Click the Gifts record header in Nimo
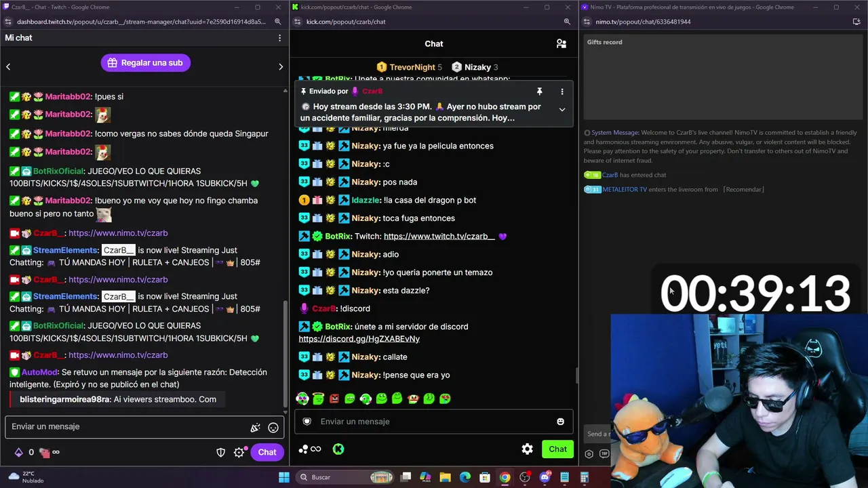 click(x=604, y=42)
